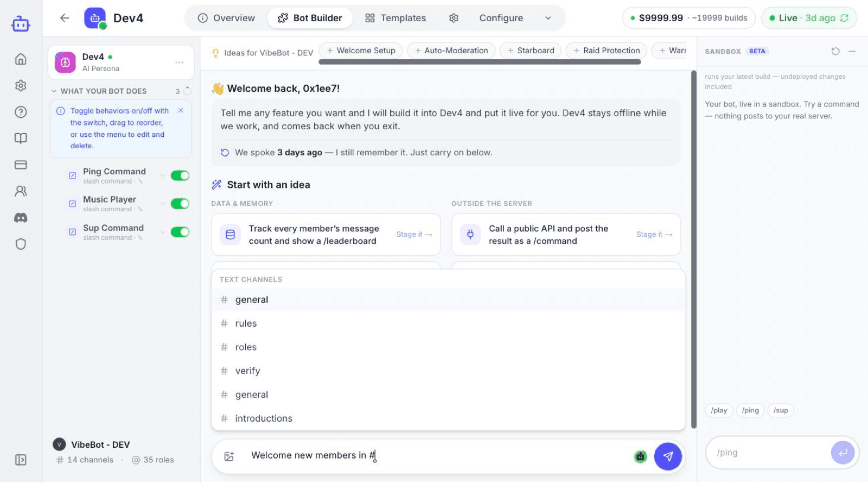Viewport: 868px width, 482px height.
Task: Click the VibeBot robot logo icon
Action: tap(21, 23)
